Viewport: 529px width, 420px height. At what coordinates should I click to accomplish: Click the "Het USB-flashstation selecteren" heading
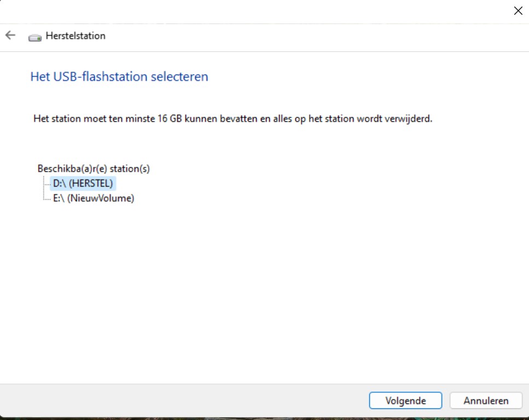pyautogui.click(x=119, y=77)
